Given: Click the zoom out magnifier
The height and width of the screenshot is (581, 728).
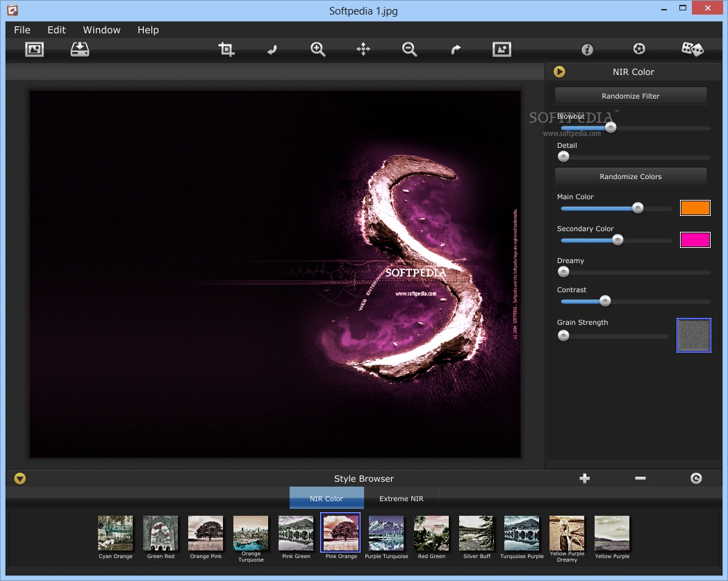Looking at the screenshot, I should coord(410,49).
